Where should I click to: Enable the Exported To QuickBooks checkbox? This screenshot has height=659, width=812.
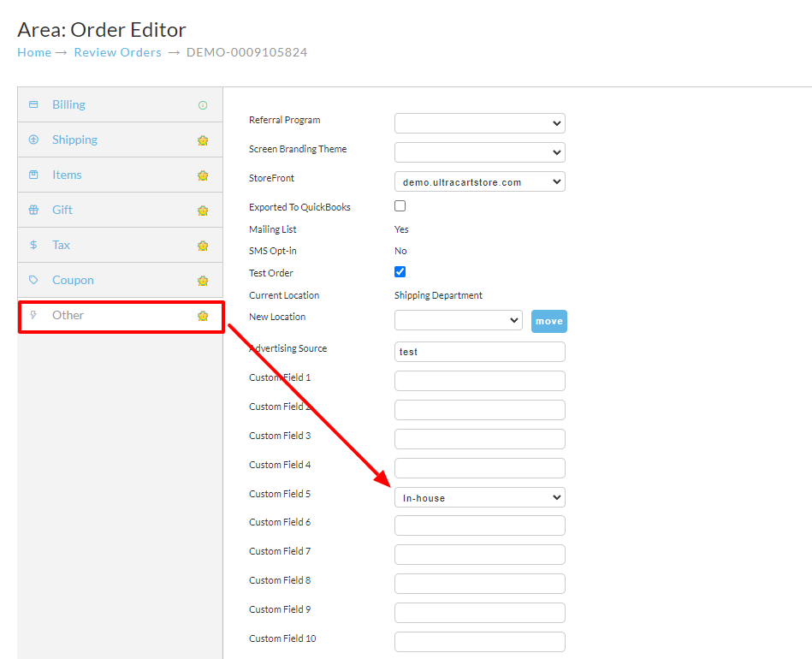(x=400, y=206)
